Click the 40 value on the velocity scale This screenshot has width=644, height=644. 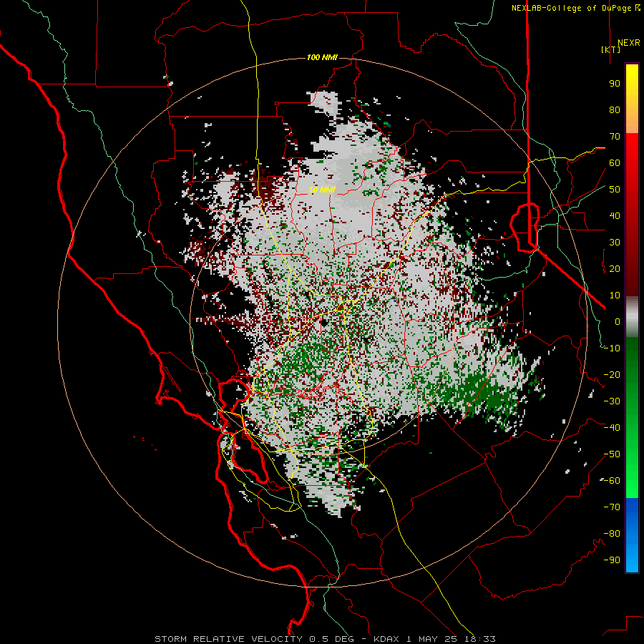[615, 216]
